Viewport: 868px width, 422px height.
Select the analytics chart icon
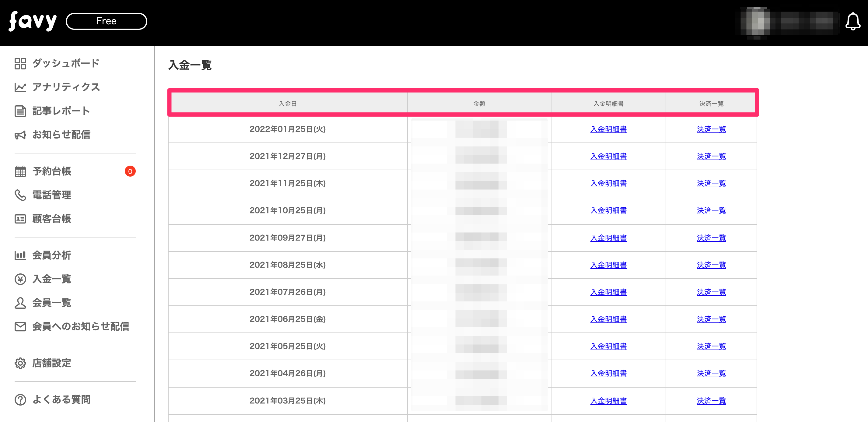[x=20, y=87]
